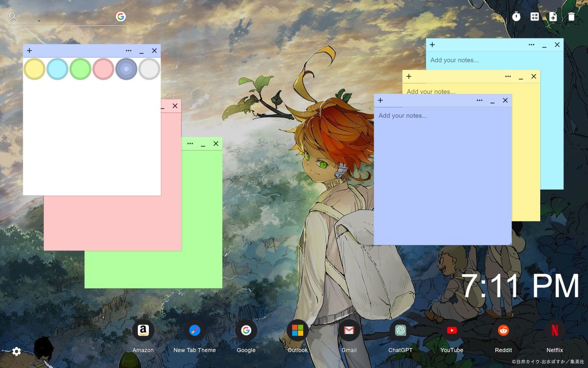Launch the ChatGPT shortcut
Image resolution: width=588 pixels, height=368 pixels.
[x=401, y=330]
